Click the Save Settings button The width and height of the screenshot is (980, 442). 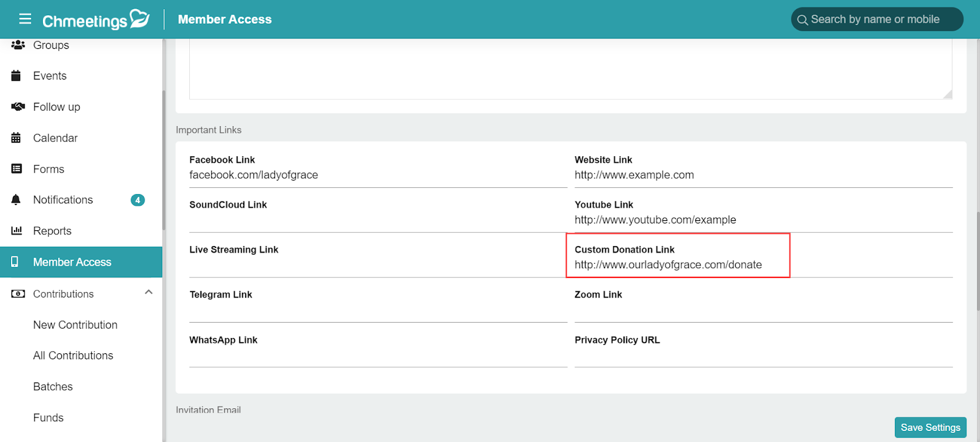[930, 427]
